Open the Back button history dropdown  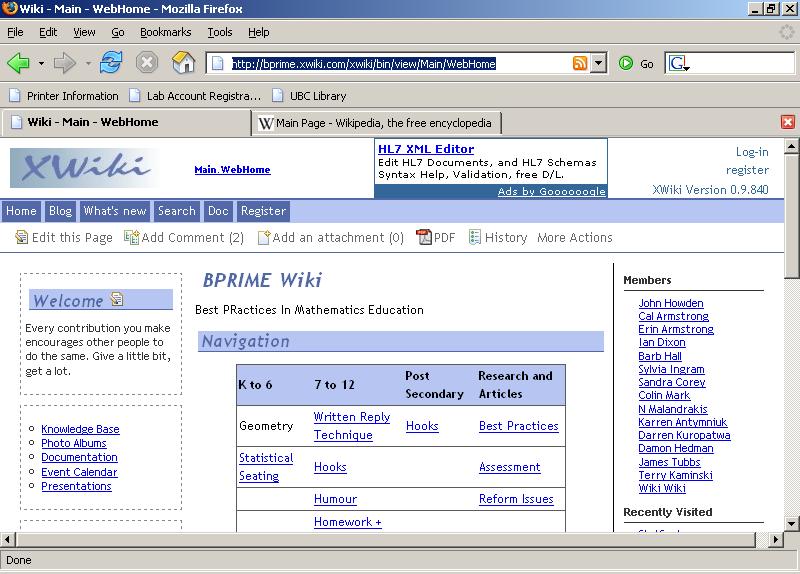pos(41,64)
